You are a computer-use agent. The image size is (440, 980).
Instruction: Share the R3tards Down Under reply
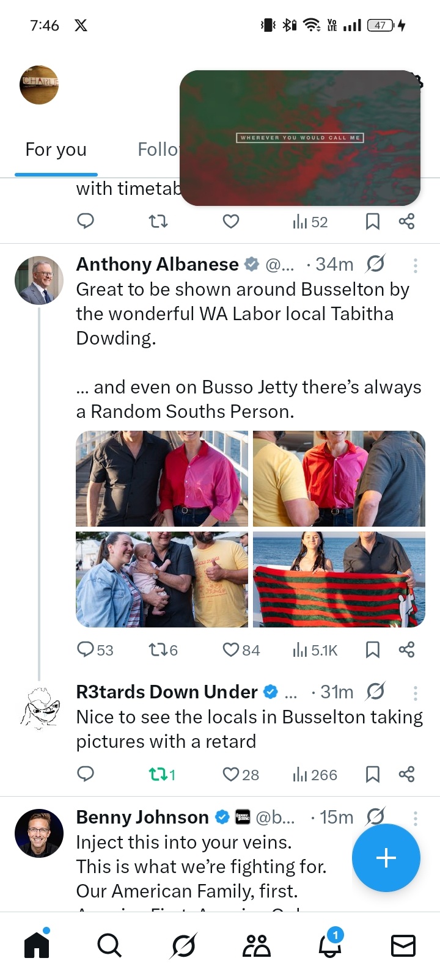(406, 775)
